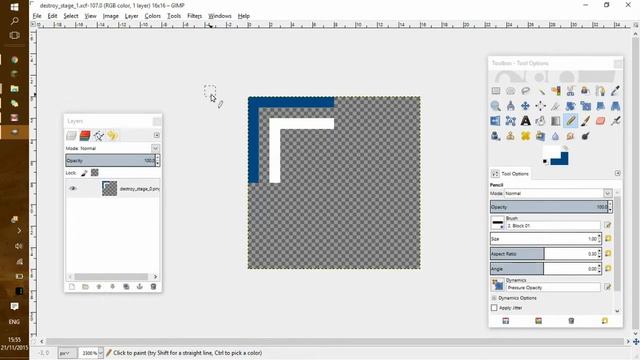Open the Windows menu
The image size is (640, 360).
pos(220,16)
